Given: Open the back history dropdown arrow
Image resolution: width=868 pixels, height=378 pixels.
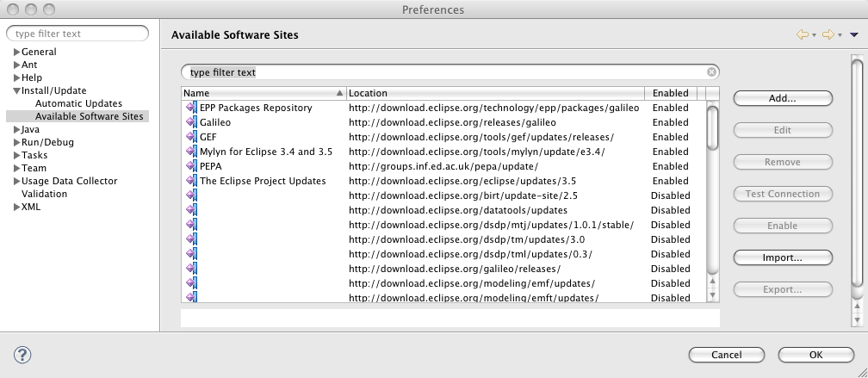Looking at the screenshot, I should coord(814,35).
